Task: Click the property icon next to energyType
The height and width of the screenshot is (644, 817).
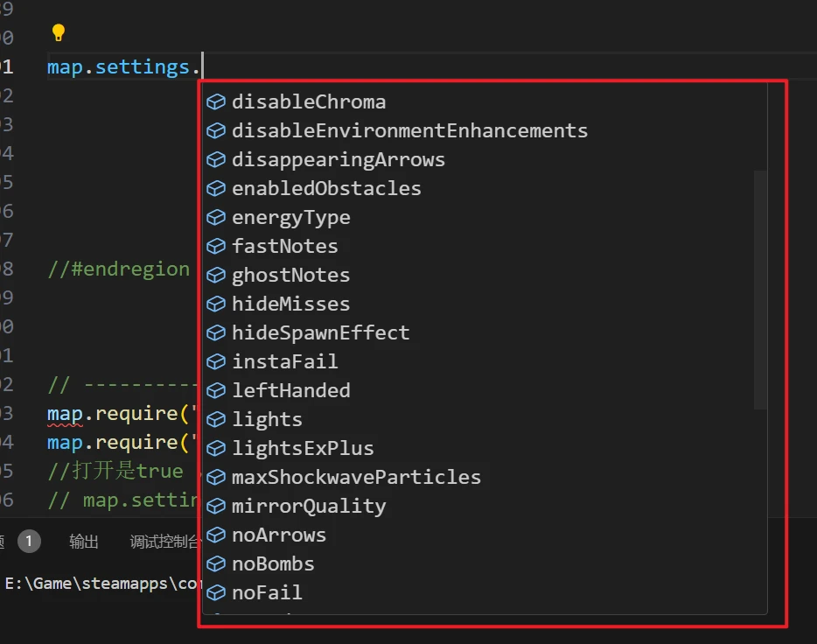Action: (x=216, y=218)
